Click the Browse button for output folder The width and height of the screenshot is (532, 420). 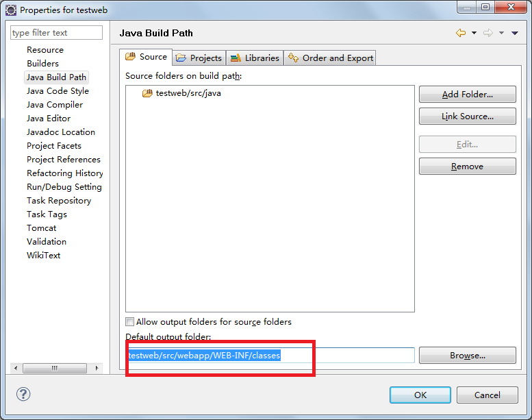[467, 356]
